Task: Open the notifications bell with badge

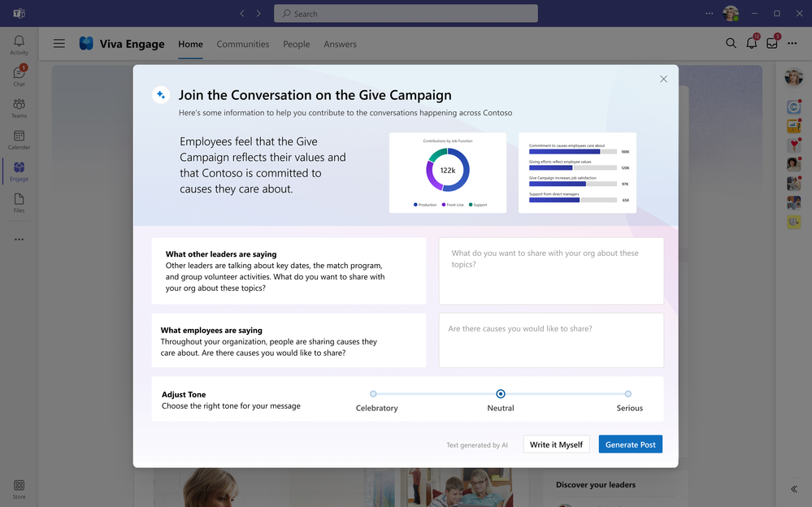Action: tap(751, 42)
